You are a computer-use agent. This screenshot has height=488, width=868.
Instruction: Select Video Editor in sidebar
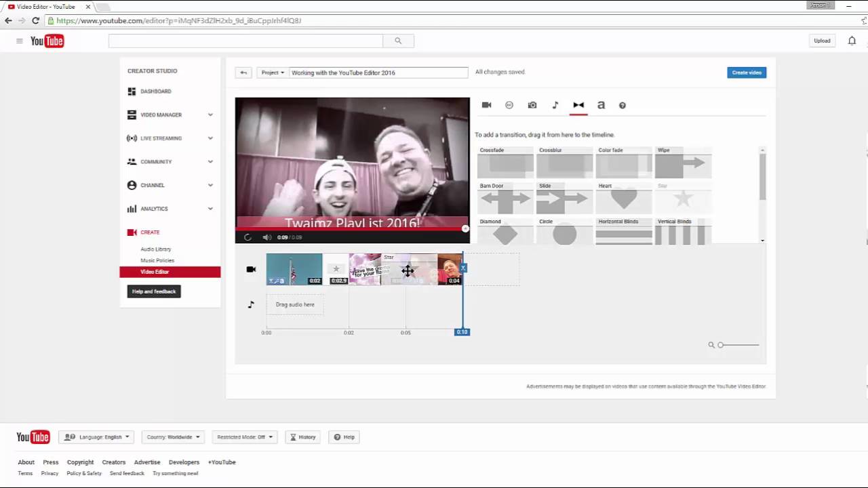point(170,272)
